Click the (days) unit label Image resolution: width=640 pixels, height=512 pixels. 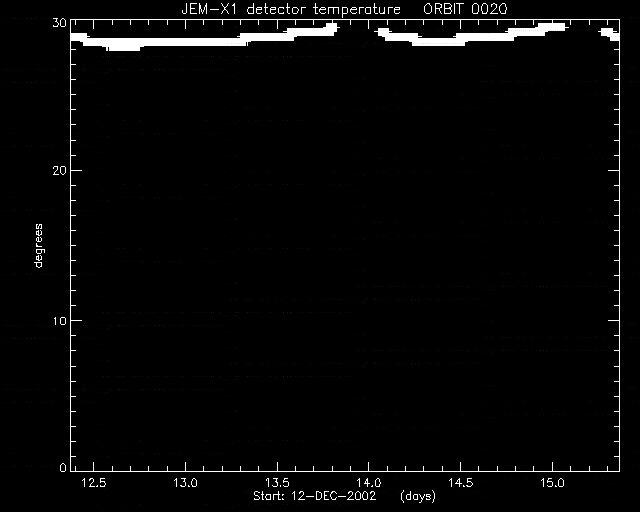[x=418, y=496]
